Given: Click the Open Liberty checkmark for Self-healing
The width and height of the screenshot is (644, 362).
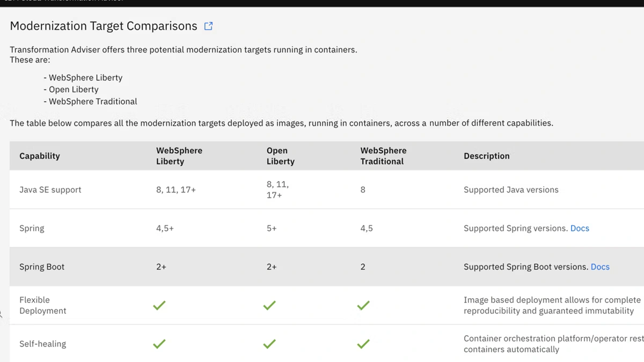Looking at the screenshot, I should point(269,344).
